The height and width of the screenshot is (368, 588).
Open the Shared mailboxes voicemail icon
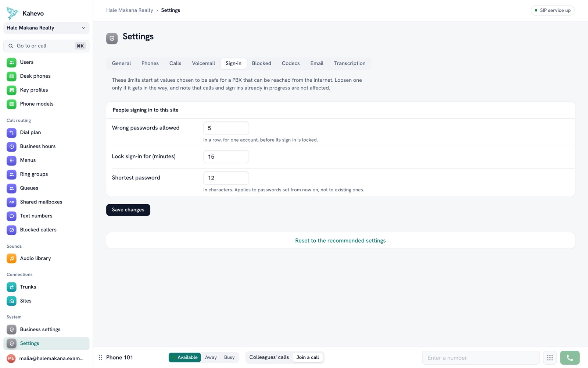click(x=11, y=202)
